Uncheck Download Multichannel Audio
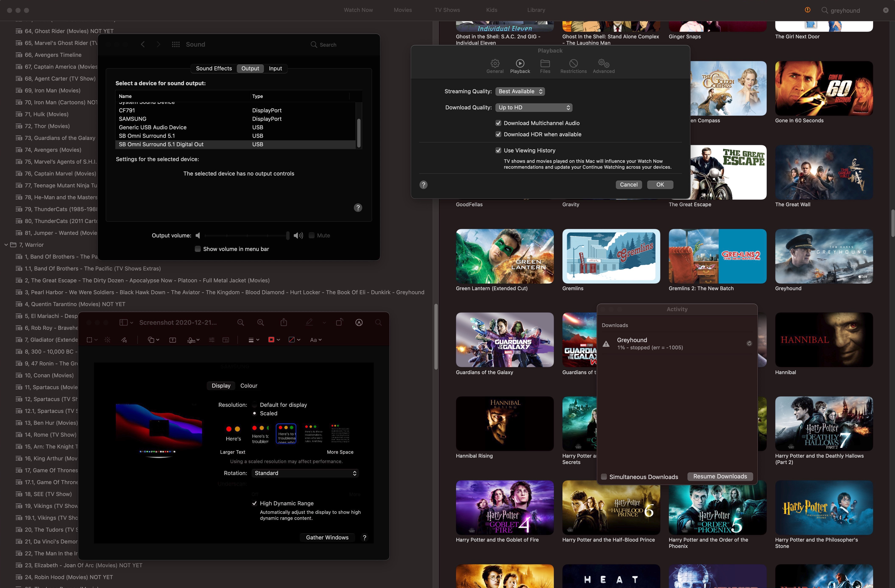Viewport: 895px width, 588px height. (x=498, y=123)
